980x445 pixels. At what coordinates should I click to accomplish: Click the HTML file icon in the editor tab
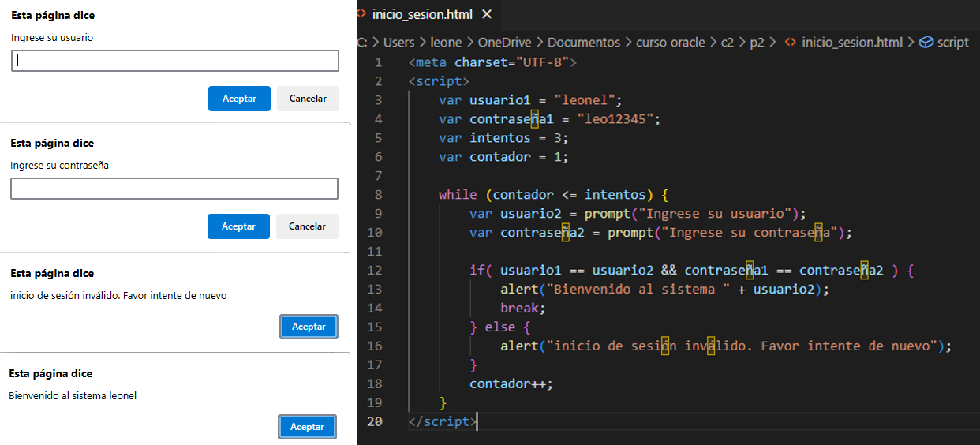click(362, 14)
